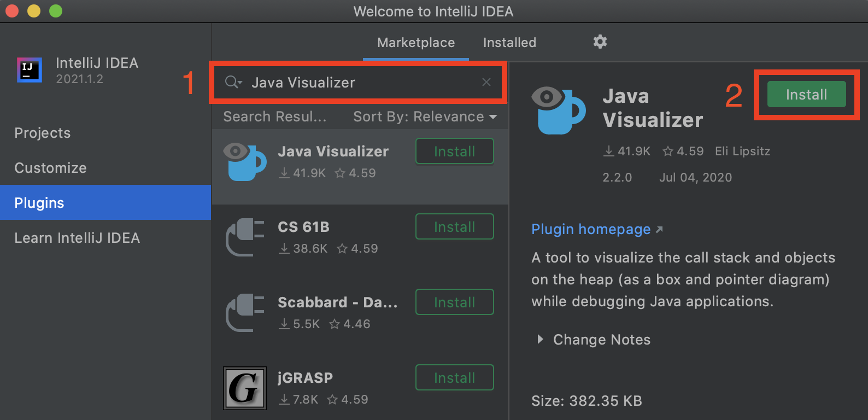Select the Scabbard - Da... result title
This screenshot has height=420, width=868.
click(x=337, y=302)
